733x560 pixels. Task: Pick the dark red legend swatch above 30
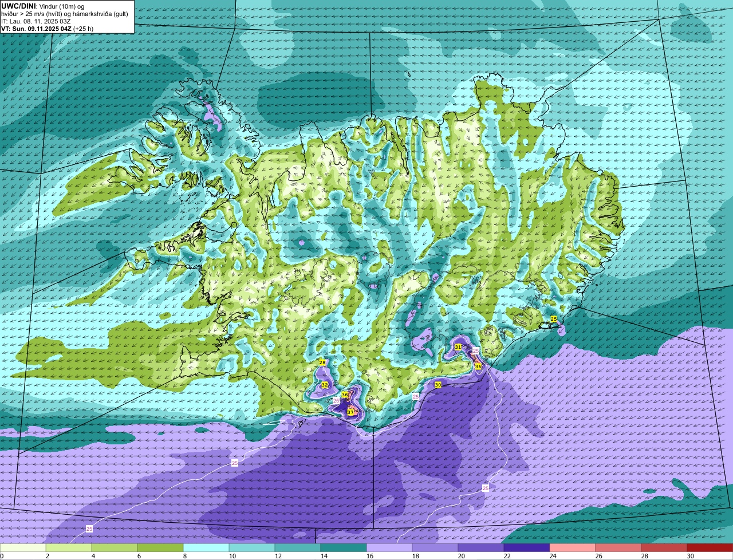[710, 547]
